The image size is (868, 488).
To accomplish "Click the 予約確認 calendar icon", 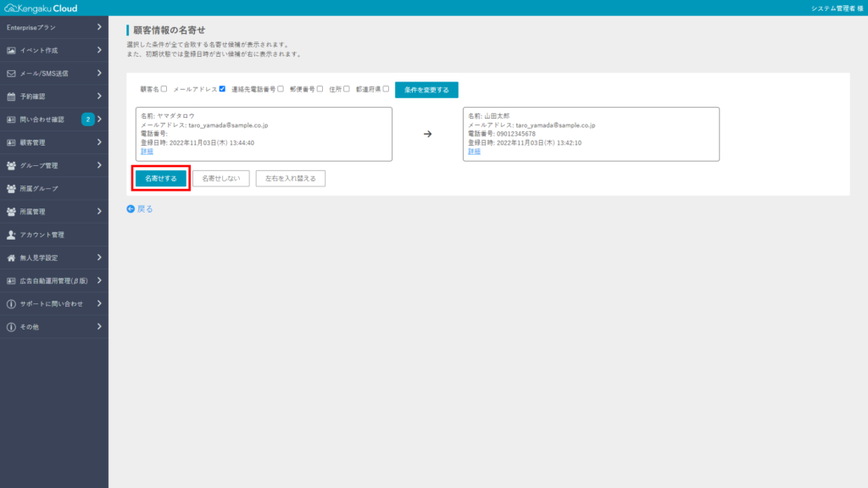I will (x=11, y=97).
